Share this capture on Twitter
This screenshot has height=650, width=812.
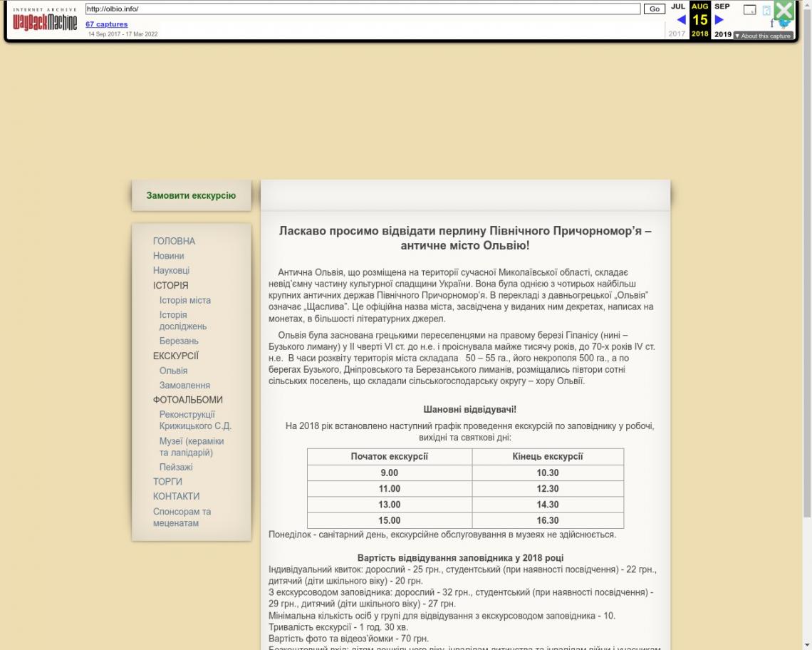pyautogui.click(x=784, y=24)
